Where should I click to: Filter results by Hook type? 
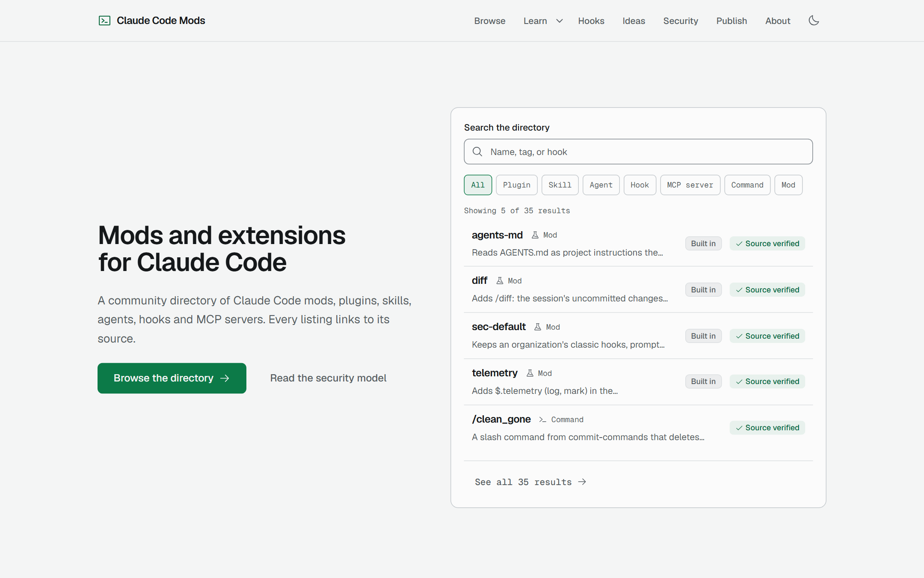[640, 185]
